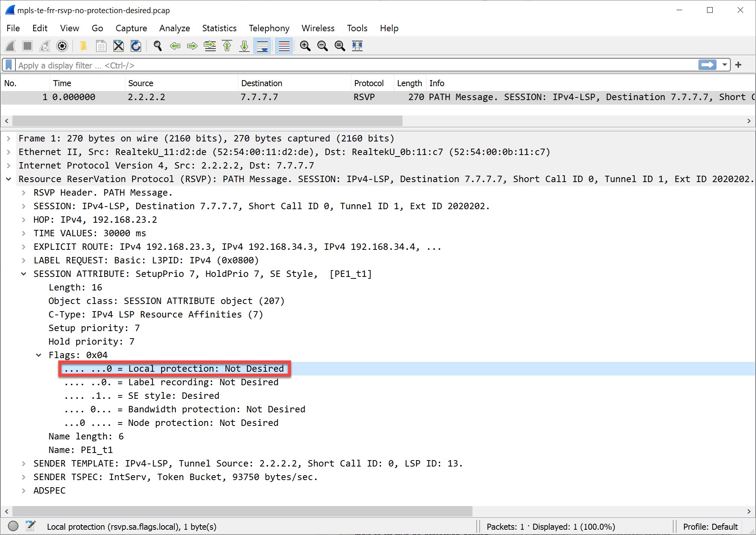
Task: Open the Help menu
Action: pos(389,28)
